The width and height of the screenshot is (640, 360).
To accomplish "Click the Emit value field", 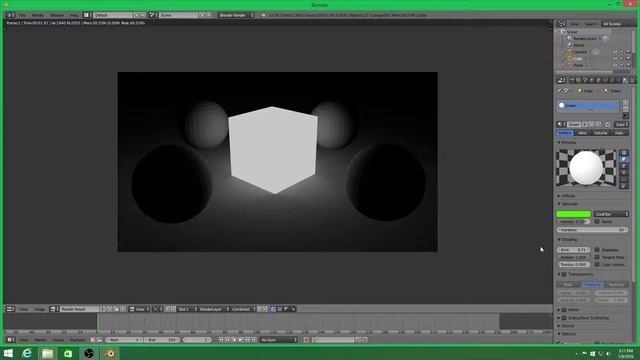I will [573, 250].
